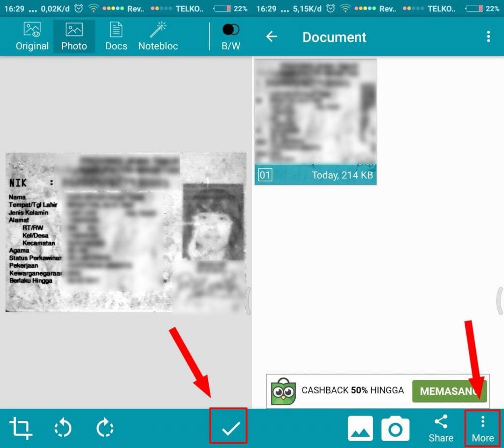504x448 pixels.
Task: Tap the Tokopedia owl ad icon
Action: click(x=283, y=391)
